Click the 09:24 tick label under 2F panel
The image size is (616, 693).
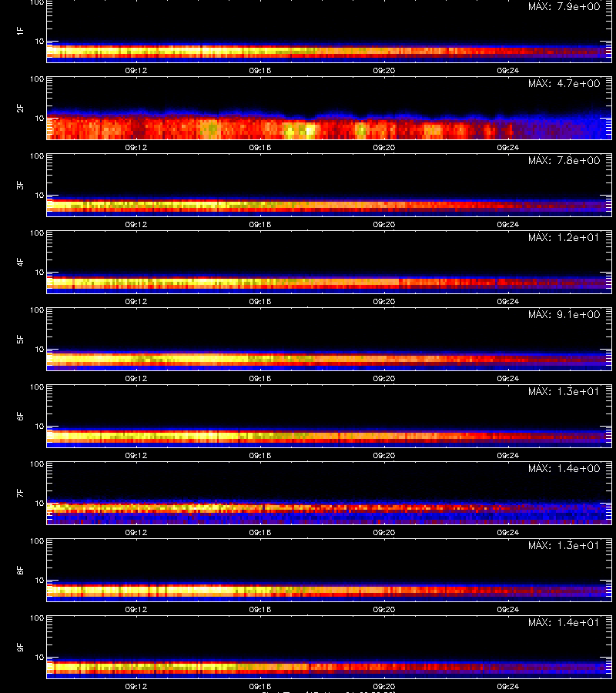tap(508, 148)
